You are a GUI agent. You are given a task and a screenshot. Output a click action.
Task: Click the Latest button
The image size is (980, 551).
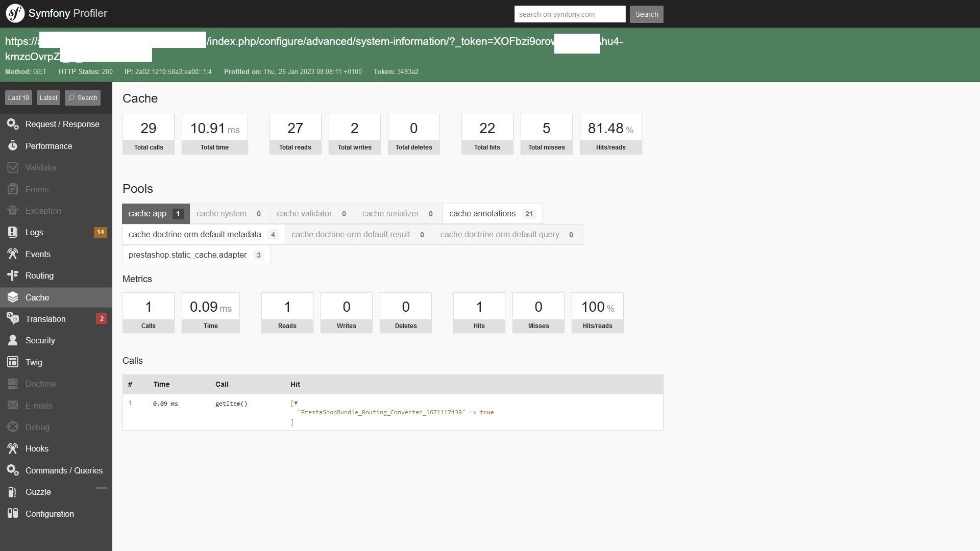[48, 98]
